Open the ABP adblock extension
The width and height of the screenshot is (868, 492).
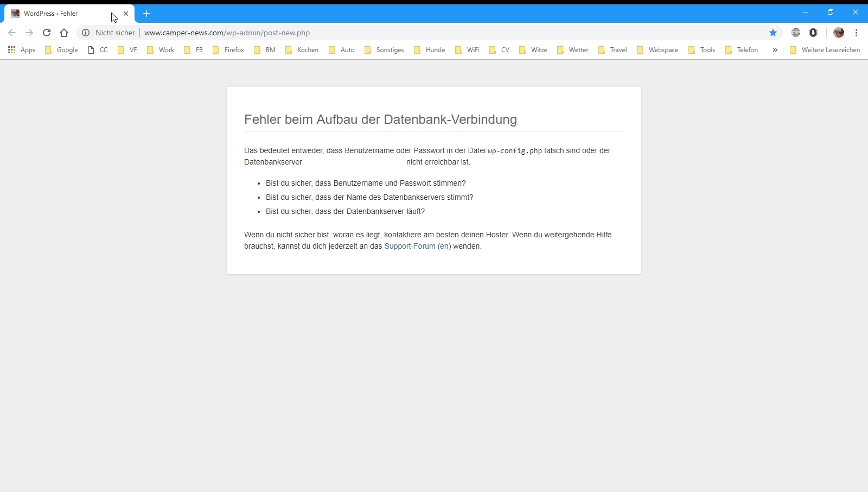tap(796, 33)
